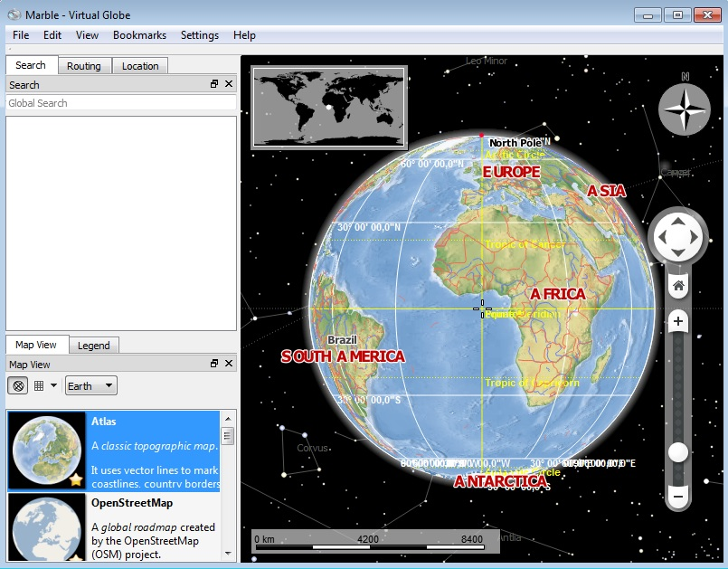This screenshot has height=569, width=728.
Task: Click the Global Search input field
Action: click(121, 103)
